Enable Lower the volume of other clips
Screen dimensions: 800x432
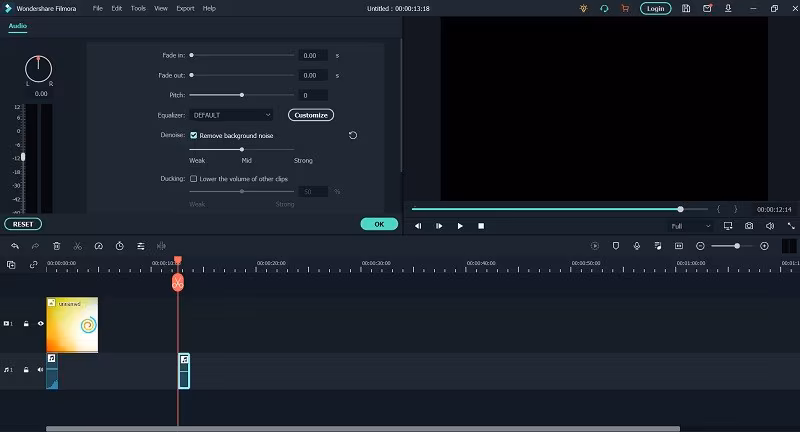(193, 179)
